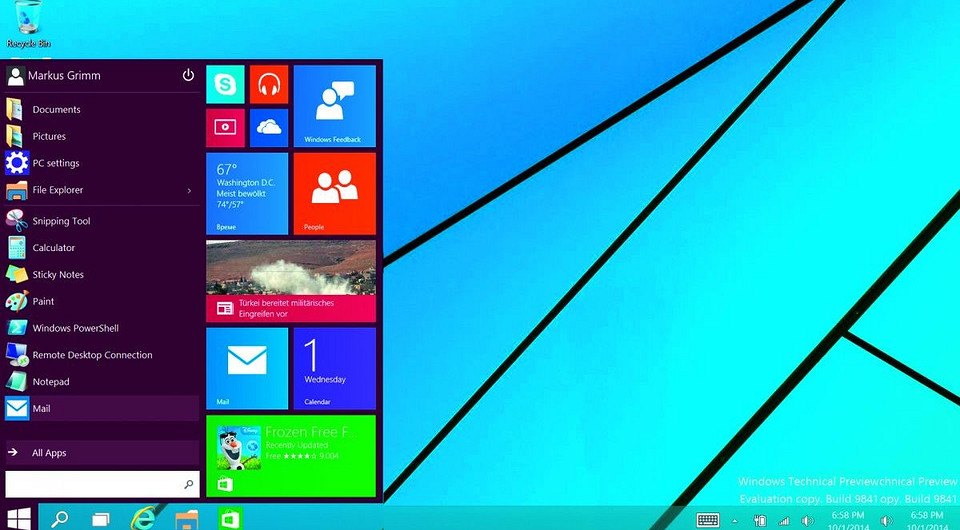Open the People tile
This screenshot has width=960, height=530.
(335, 193)
